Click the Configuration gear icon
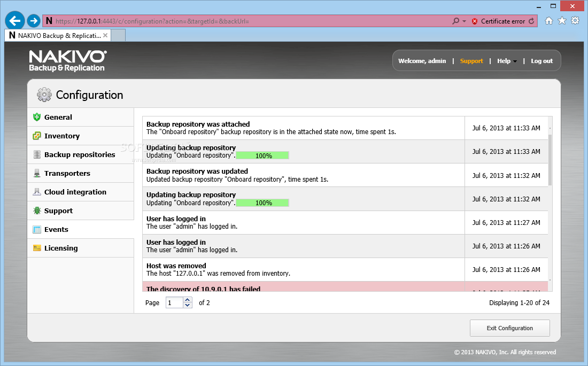This screenshot has height=366, width=588. (44, 95)
